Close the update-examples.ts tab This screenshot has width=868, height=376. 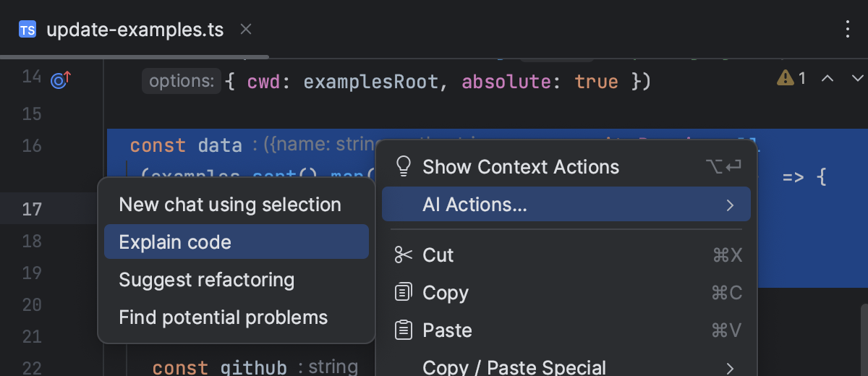246,30
